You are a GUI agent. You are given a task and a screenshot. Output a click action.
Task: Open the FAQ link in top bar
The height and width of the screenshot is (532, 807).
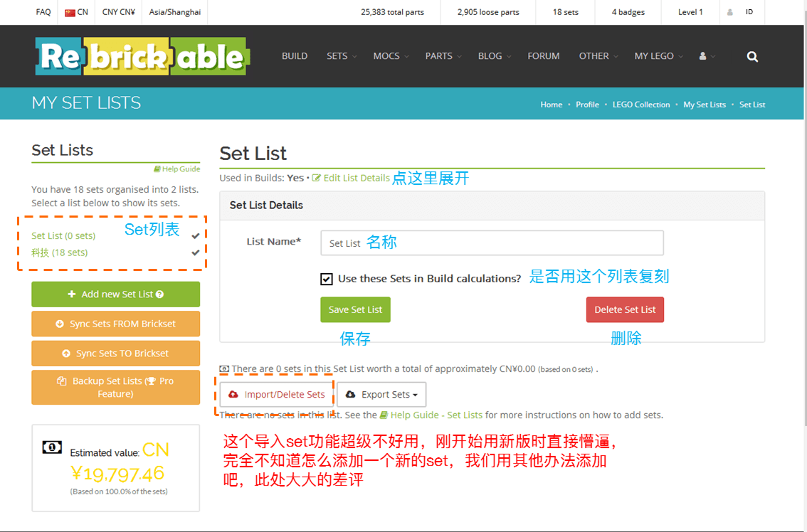(43, 12)
